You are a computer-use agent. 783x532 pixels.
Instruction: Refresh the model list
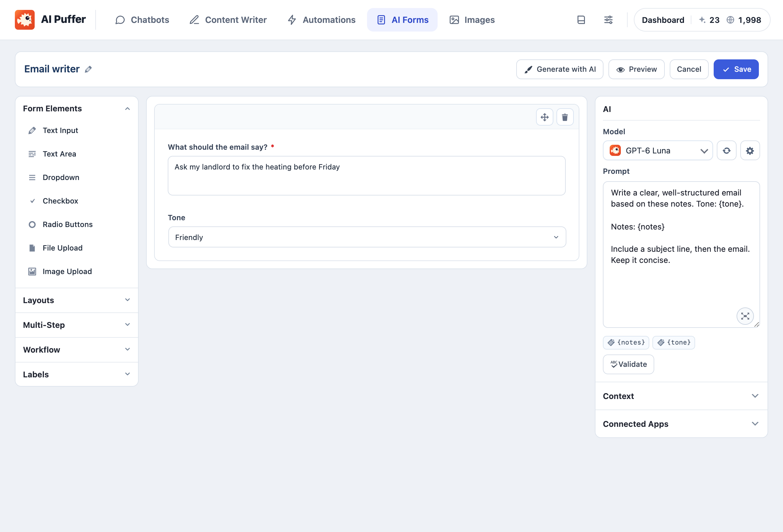point(727,151)
